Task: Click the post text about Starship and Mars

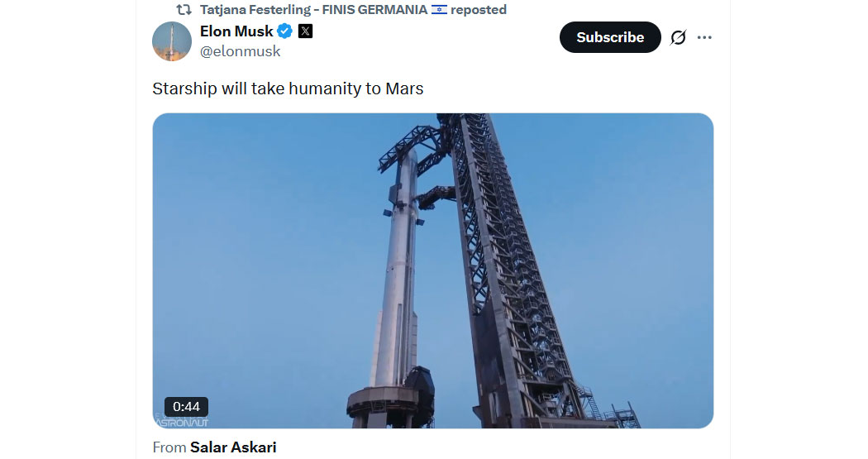Action: (x=288, y=88)
